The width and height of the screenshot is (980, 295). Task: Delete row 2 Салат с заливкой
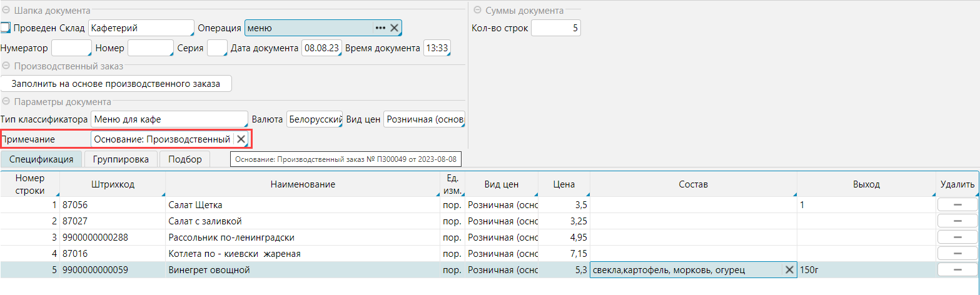point(957,221)
